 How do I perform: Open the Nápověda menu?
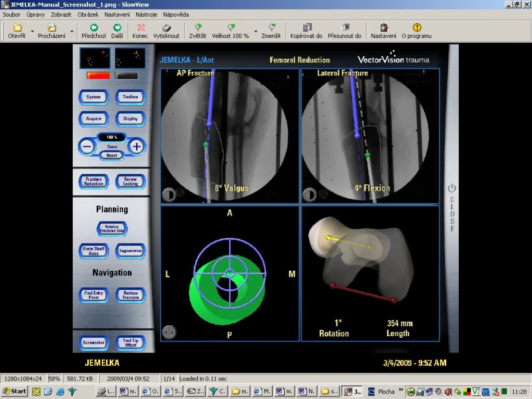[176, 14]
